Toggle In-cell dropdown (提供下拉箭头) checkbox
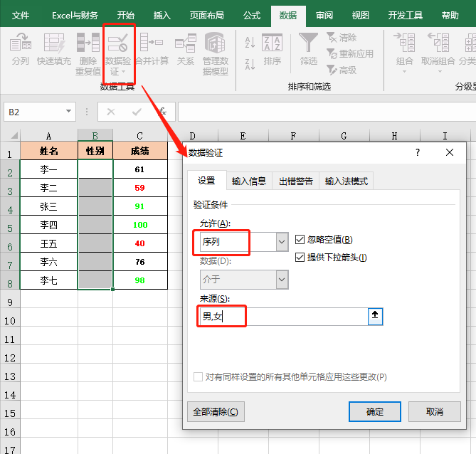The height and width of the screenshot is (454, 476). (x=300, y=258)
